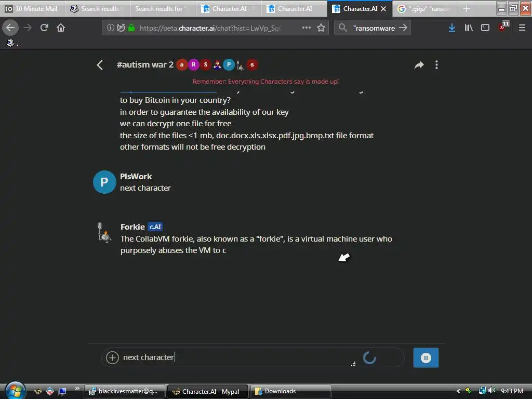Open the downloads arrow in toolbar
The height and width of the screenshot is (399, 532).
[451, 28]
